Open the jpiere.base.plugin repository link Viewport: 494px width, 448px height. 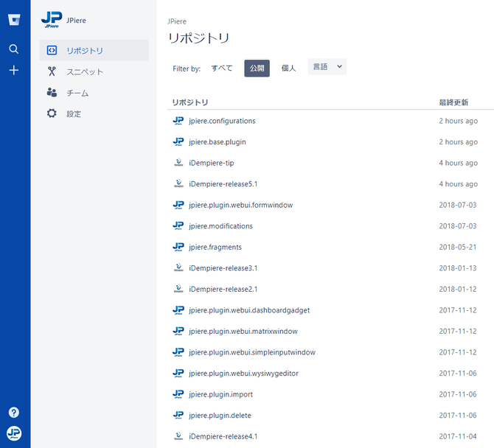218,142
